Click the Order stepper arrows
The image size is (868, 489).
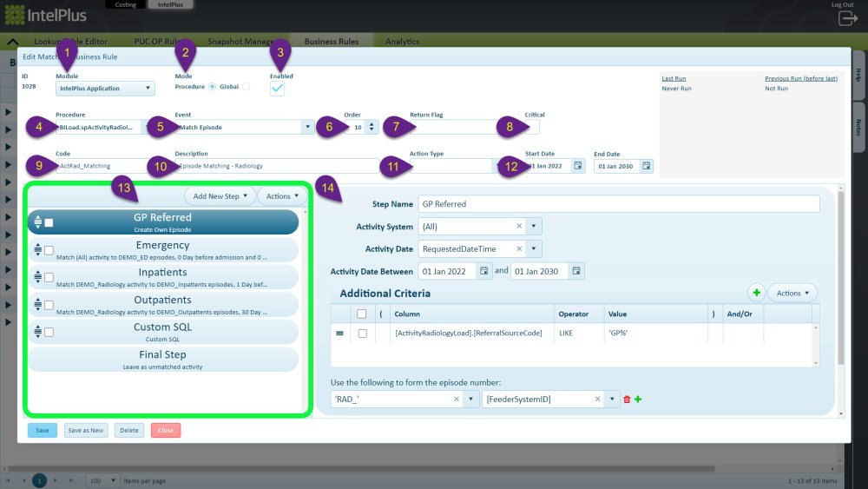click(x=372, y=127)
